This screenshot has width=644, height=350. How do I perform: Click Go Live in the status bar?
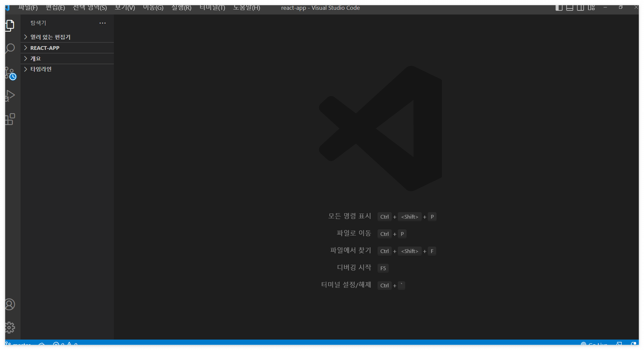click(x=594, y=344)
